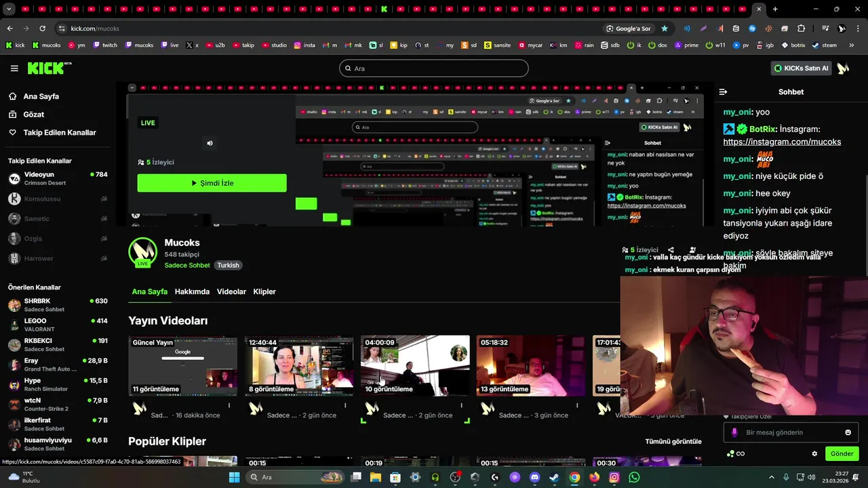Click the Şimdi İzle button

tap(212, 183)
